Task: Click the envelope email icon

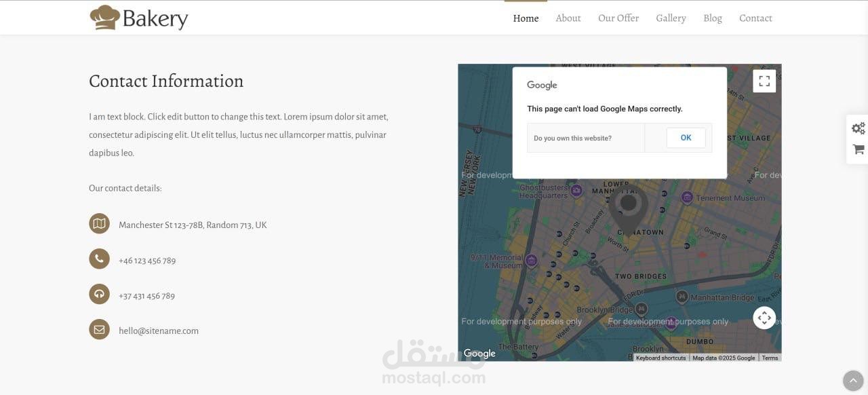Action: point(99,330)
